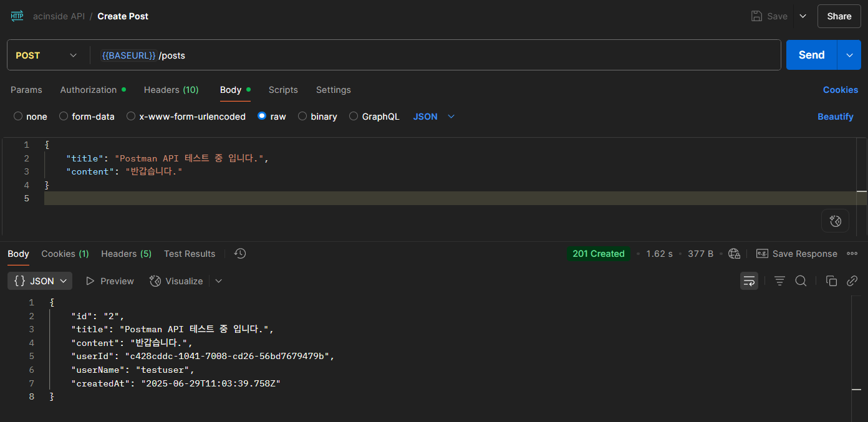Select the none body radio option

pyautogui.click(x=18, y=116)
